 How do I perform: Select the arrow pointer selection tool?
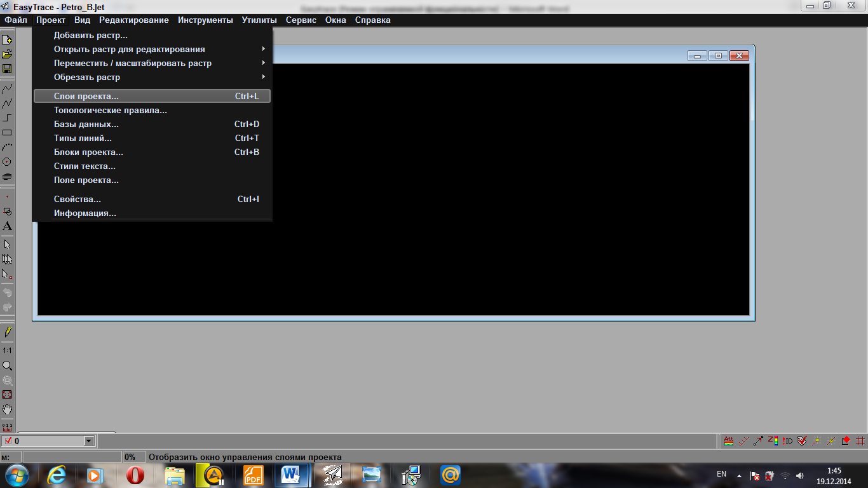tap(7, 245)
